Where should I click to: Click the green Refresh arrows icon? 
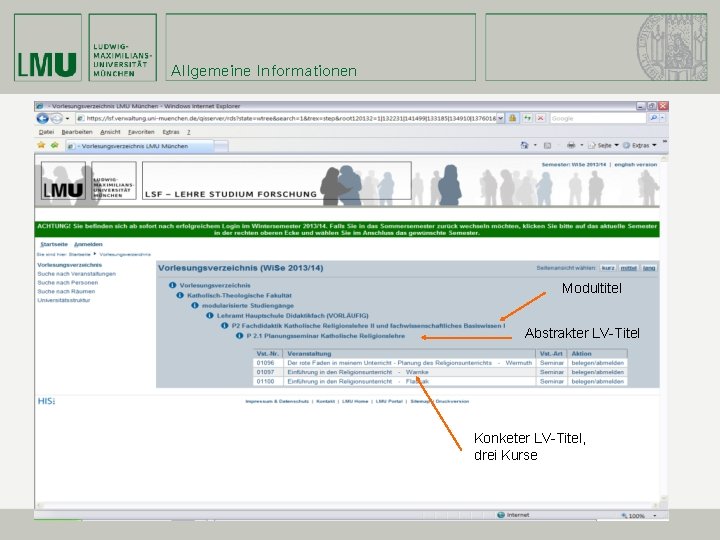coord(527,118)
